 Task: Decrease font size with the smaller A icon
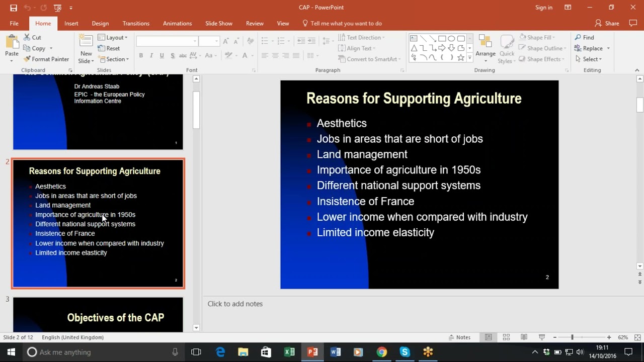236,41
